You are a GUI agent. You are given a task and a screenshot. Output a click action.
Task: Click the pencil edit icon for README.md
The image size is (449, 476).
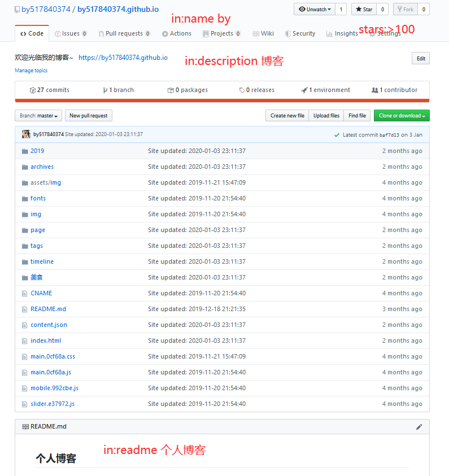[419, 427]
